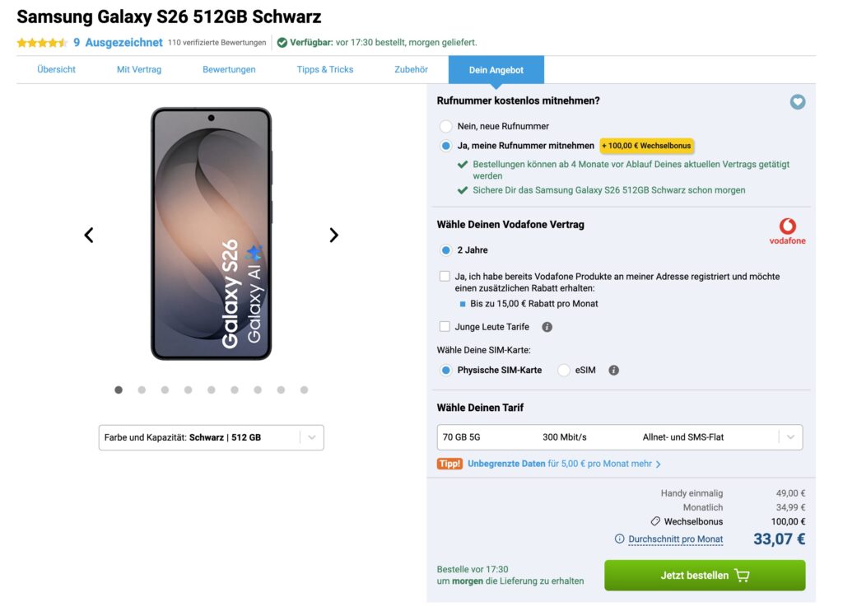843x616 pixels.
Task: Click the star rating icons
Action: point(42,43)
